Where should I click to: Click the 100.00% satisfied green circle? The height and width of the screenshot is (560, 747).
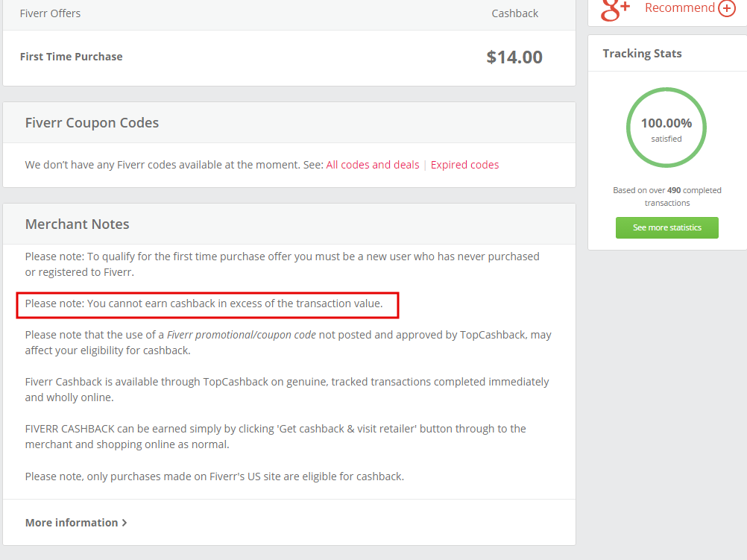point(666,128)
